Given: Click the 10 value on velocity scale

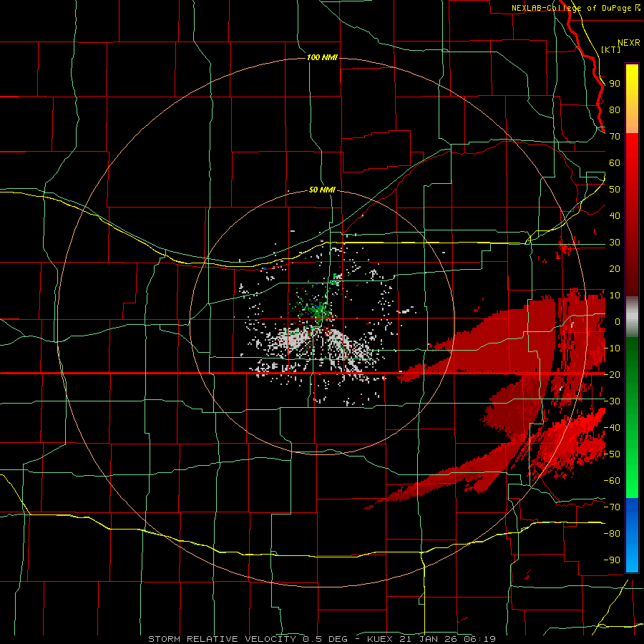Looking at the screenshot, I should click(x=615, y=296).
